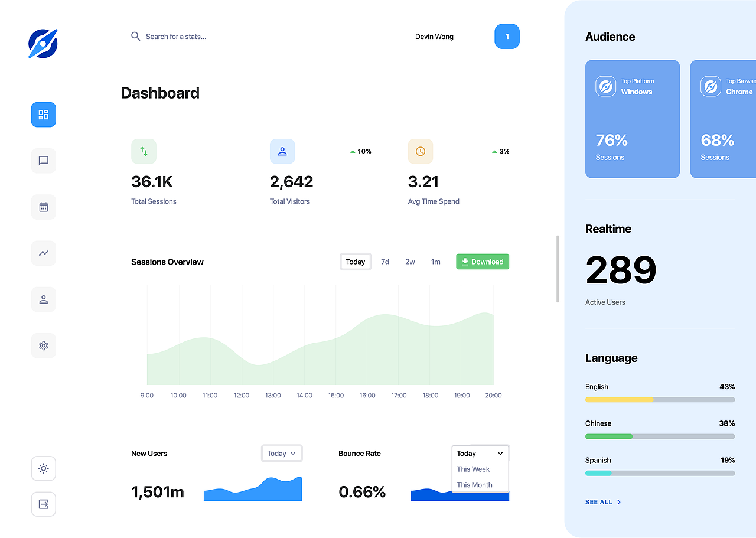Open the New Users Today dropdown
The image size is (756, 538).
pos(282,454)
